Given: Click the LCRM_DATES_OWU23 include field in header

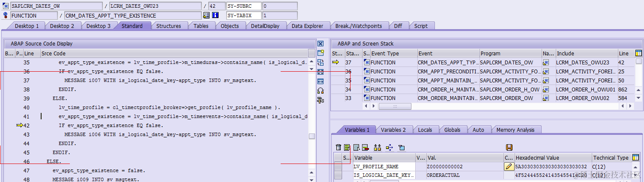Looking at the screenshot, I should pos(155,6).
